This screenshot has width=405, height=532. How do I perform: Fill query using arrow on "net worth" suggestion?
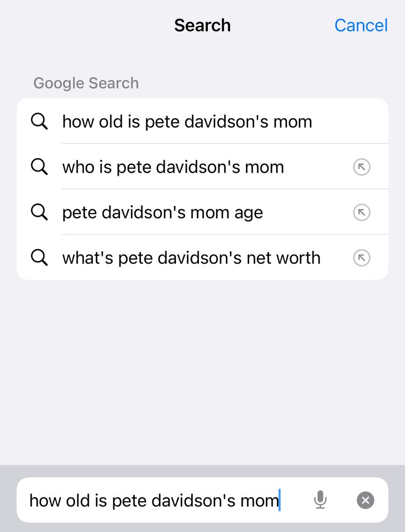pos(361,258)
